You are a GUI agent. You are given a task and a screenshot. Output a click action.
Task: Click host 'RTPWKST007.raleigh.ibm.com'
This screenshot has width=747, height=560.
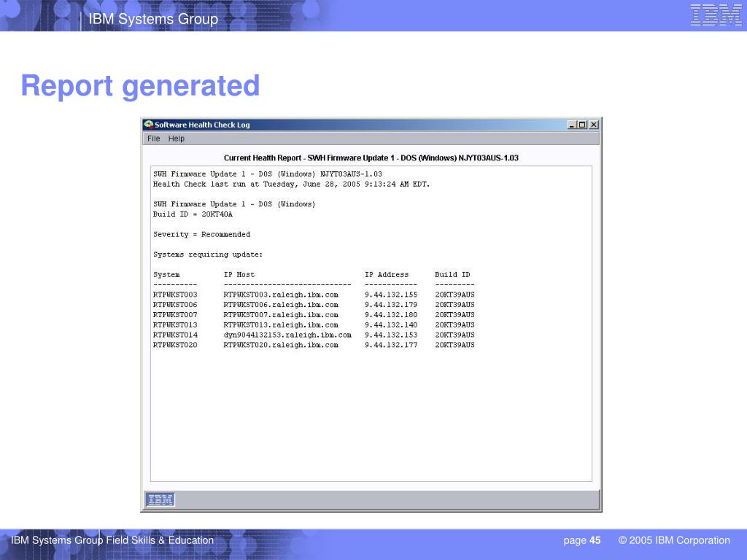pyautogui.click(x=281, y=315)
